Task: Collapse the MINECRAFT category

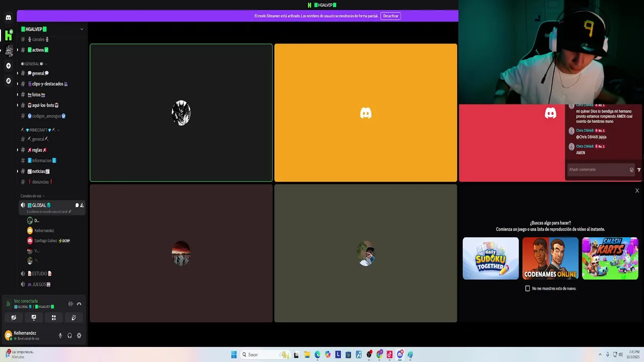Action: point(40,130)
